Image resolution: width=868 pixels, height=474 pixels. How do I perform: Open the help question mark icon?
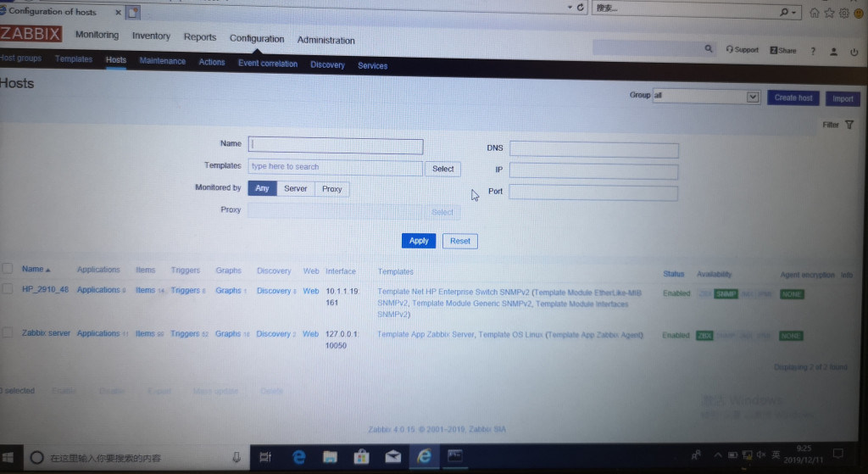point(813,51)
